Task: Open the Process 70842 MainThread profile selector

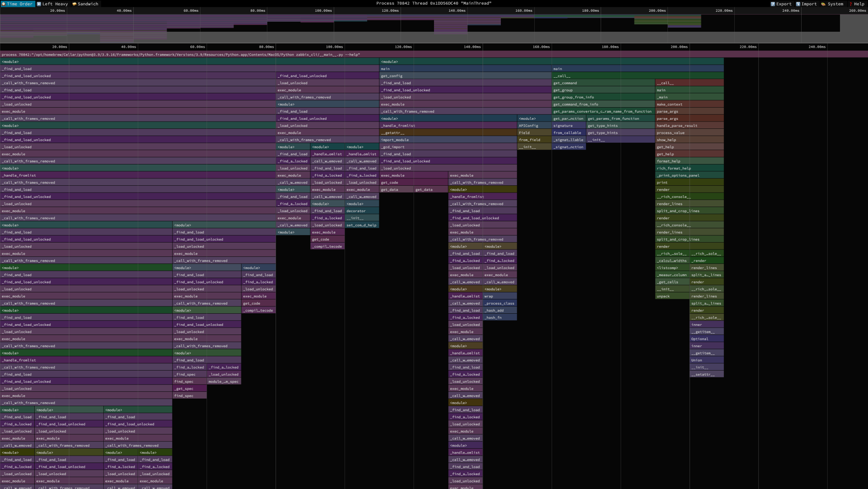Action: tap(434, 3)
